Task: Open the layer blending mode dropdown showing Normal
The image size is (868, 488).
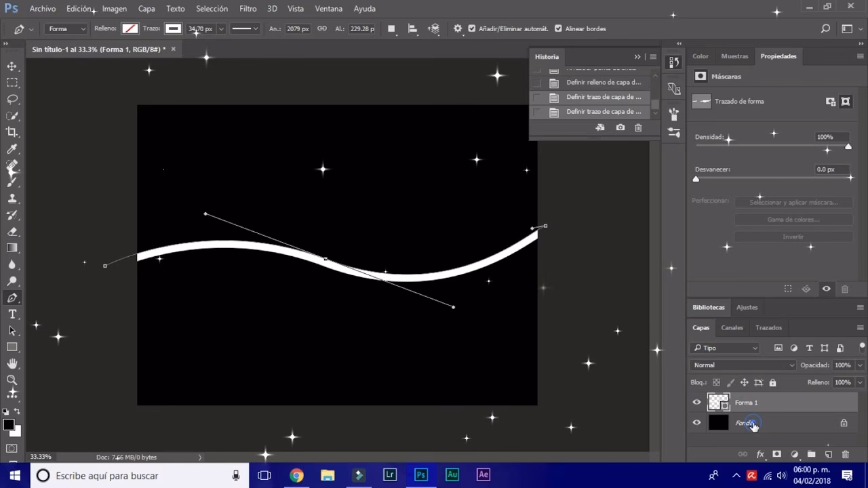Action: point(743,365)
